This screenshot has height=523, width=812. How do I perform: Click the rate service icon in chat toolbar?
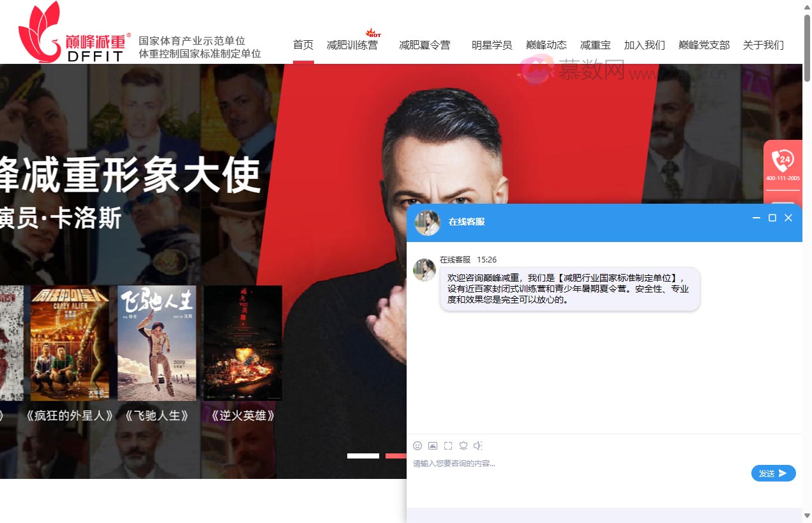pos(463,446)
